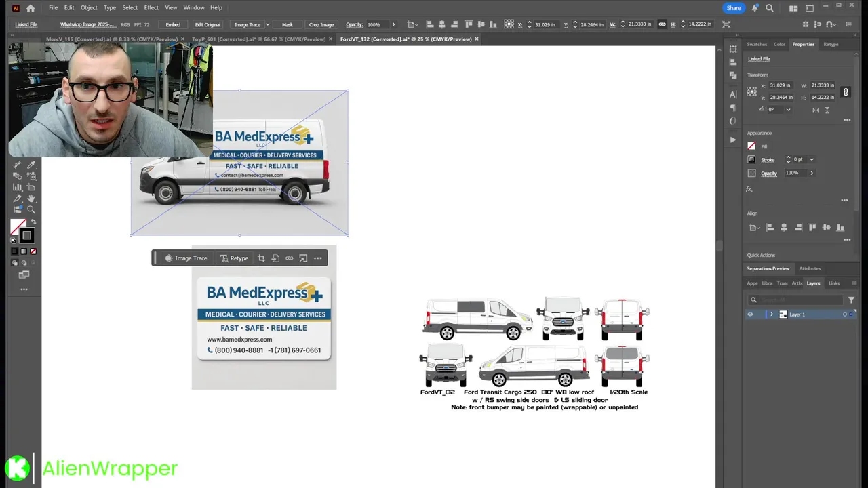Click Horizontal Align Right in Align section

click(x=798, y=227)
